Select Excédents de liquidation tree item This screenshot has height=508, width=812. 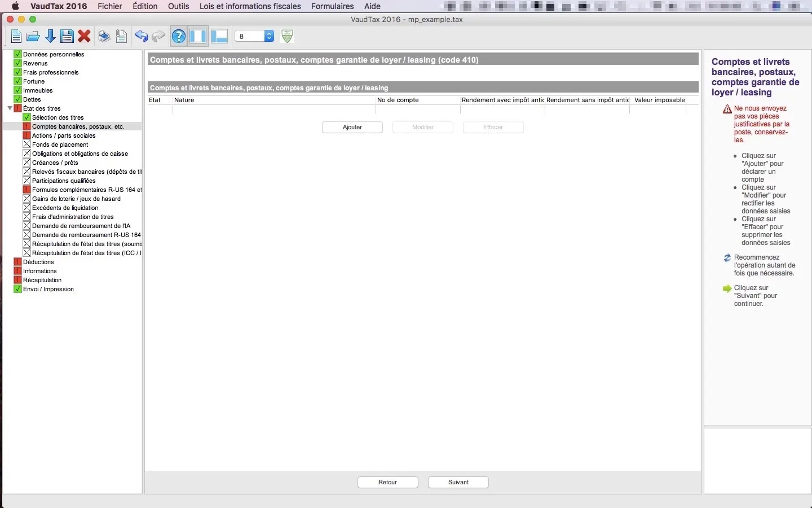tap(65, 208)
